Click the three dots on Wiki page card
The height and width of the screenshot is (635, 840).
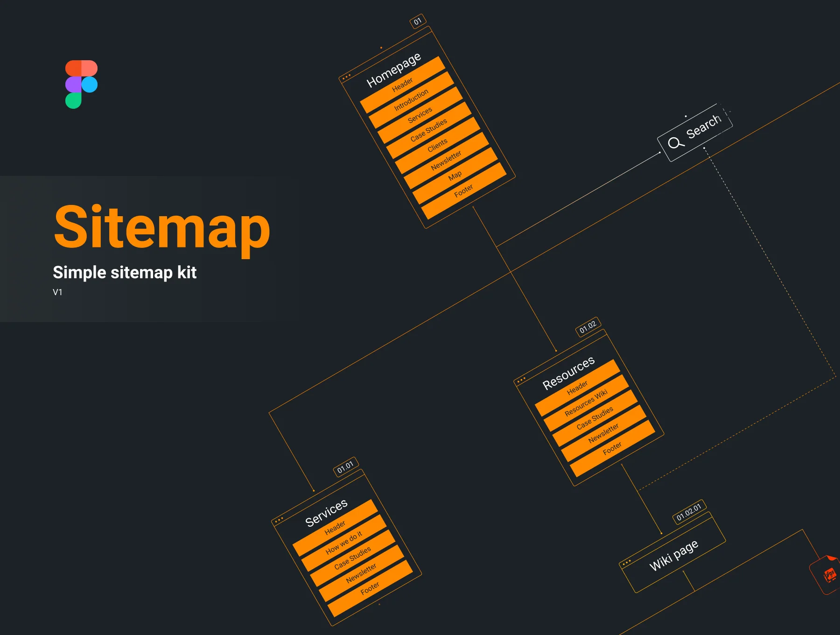[627, 562]
